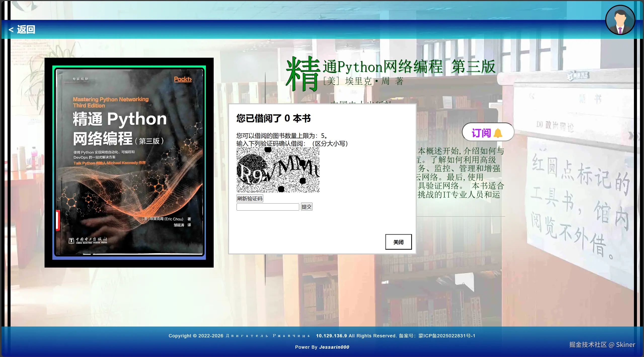Go back using the 返回 link
Image resolution: width=644 pixels, height=357 pixels.
[x=26, y=30]
